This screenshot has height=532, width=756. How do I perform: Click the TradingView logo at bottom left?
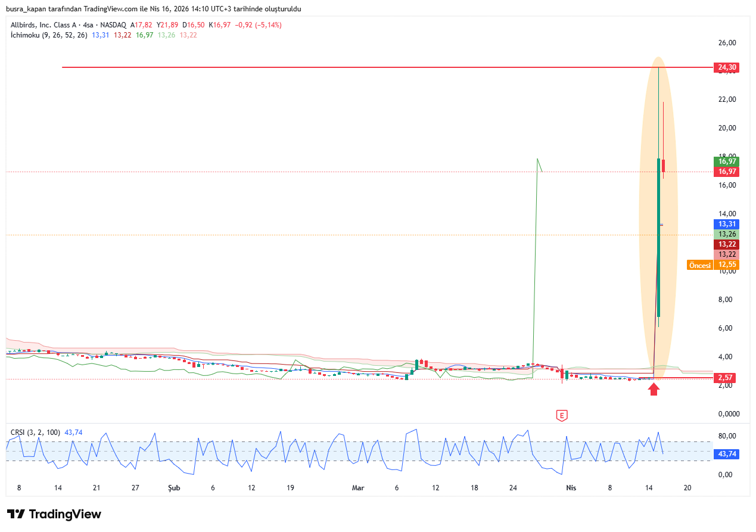click(x=54, y=514)
